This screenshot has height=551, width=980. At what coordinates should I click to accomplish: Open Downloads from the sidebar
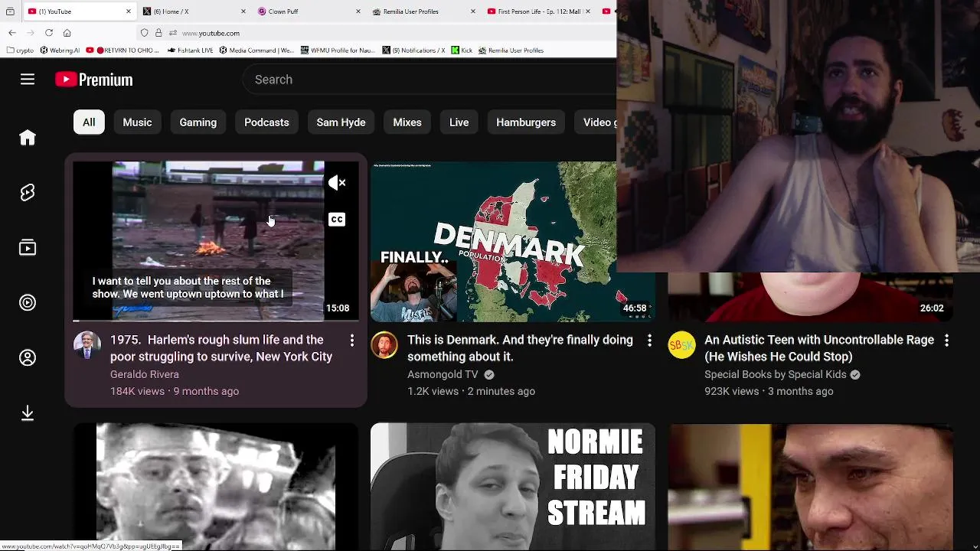coord(28,413)
